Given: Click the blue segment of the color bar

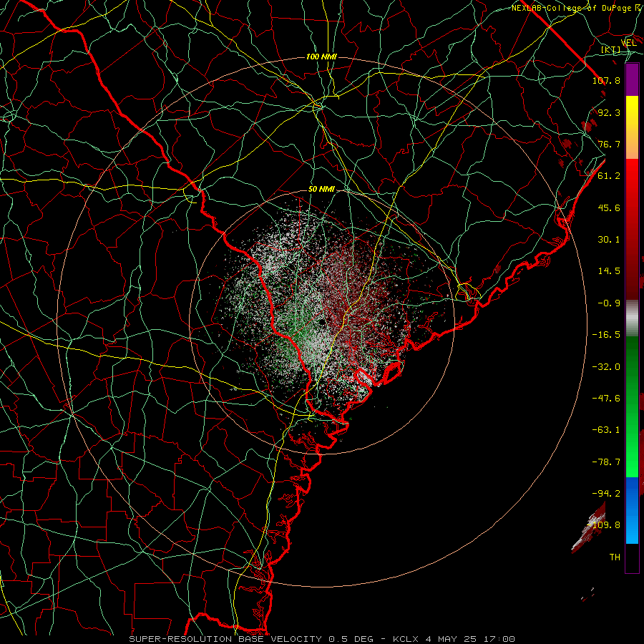Looking at the screenshot, I should tap(632, 510).
